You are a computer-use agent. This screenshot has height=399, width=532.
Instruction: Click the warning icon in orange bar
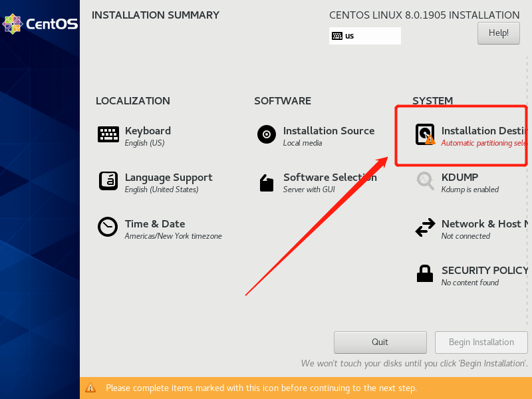tap(90, 388)
